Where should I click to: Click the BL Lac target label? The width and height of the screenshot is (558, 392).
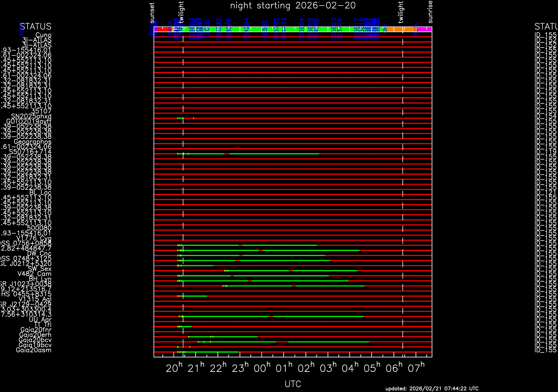[x=40, y=193]
